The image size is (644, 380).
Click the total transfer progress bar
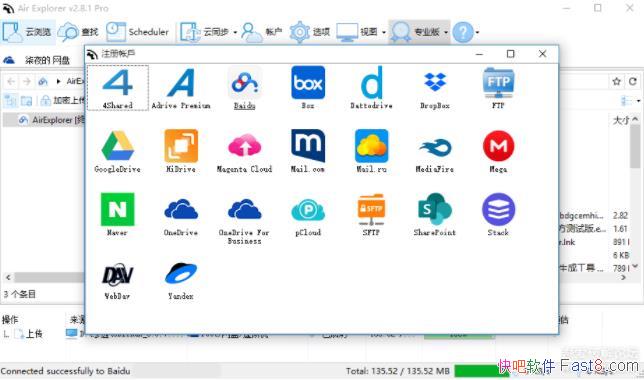pos(482,371)
